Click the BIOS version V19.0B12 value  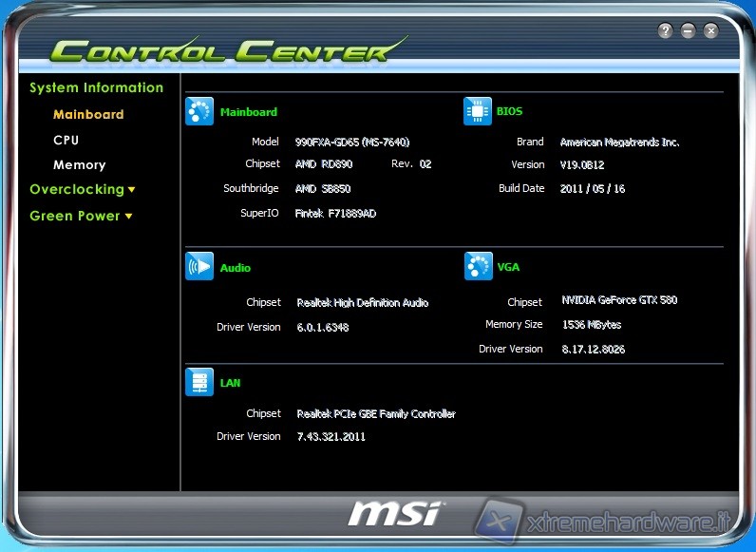pyautogui.click(x=582, y=164)
